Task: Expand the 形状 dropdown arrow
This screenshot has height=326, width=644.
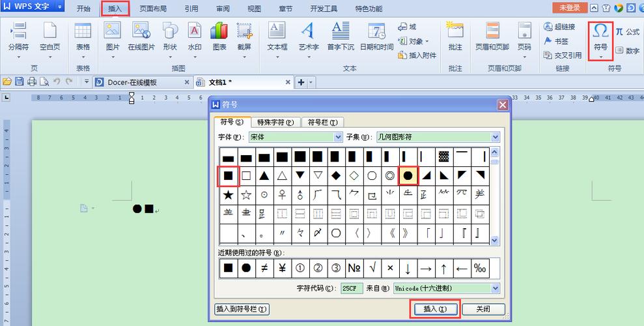Action: [169, 57]
